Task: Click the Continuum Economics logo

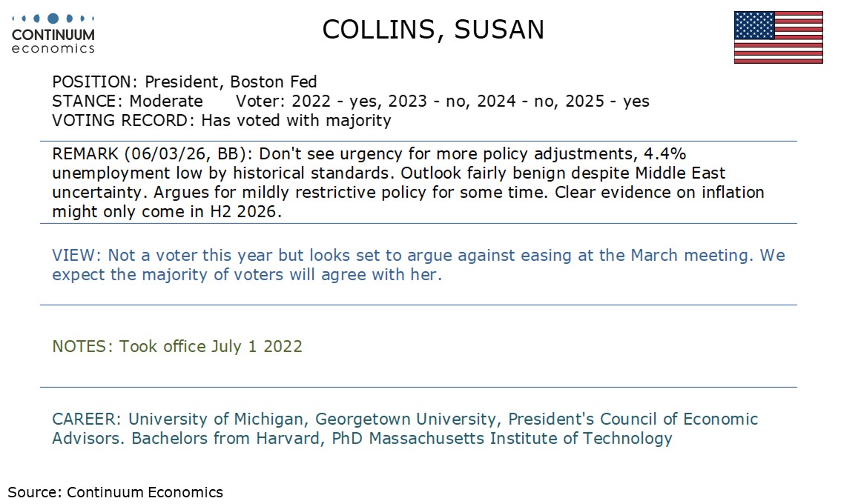Action: [x=53, y=33]
